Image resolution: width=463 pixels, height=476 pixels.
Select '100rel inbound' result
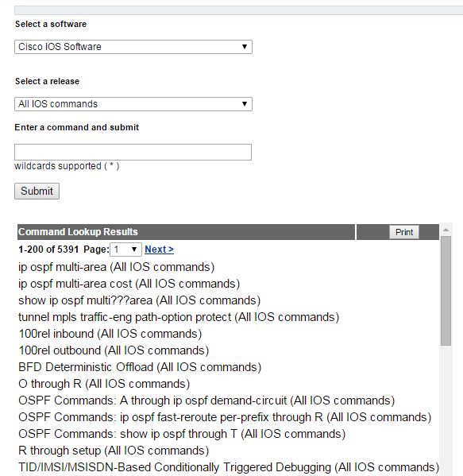(110, 334)
